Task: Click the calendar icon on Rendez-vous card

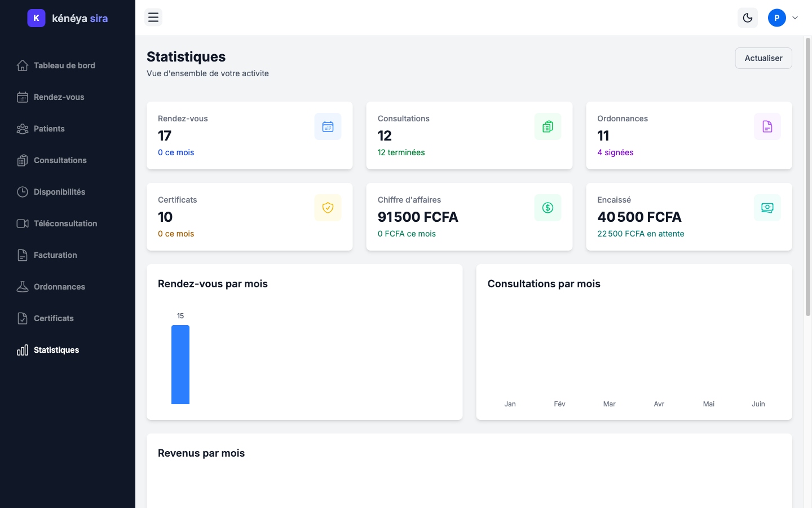Action: click(x=328, y=126)
